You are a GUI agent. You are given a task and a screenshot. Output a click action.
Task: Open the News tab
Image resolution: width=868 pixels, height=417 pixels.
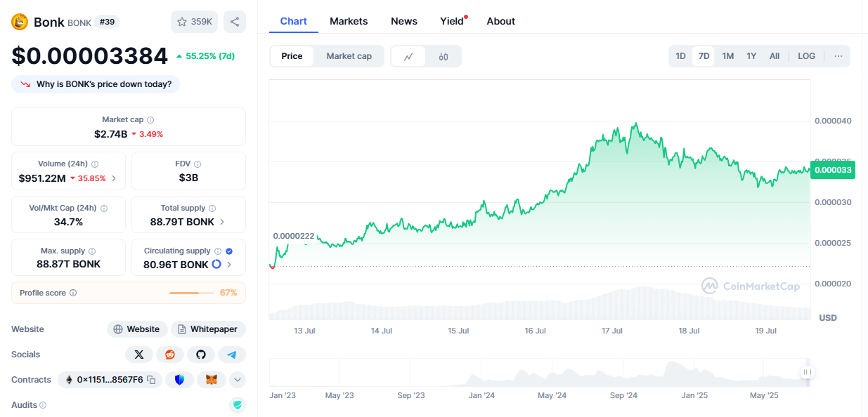point(404,21)
